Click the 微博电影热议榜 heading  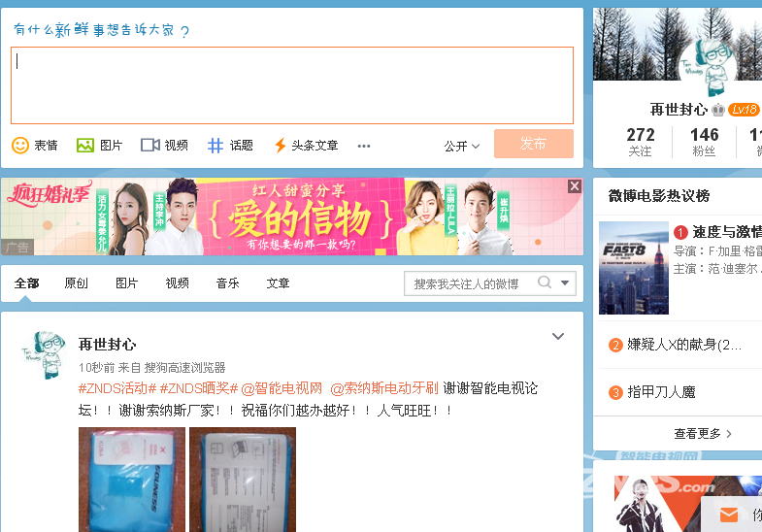pyautogui.click(x=658, y=196)
